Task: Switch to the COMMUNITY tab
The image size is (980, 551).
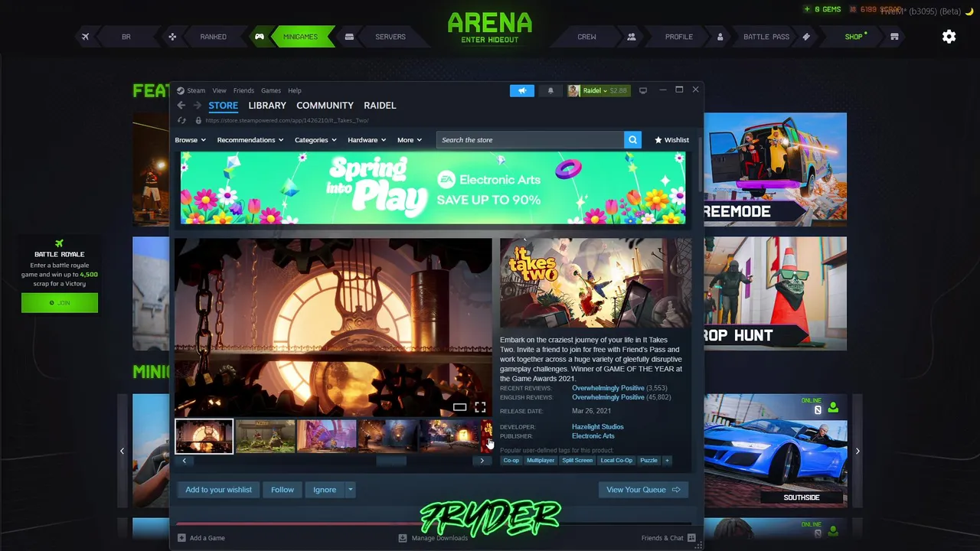Action: point(325,106)
